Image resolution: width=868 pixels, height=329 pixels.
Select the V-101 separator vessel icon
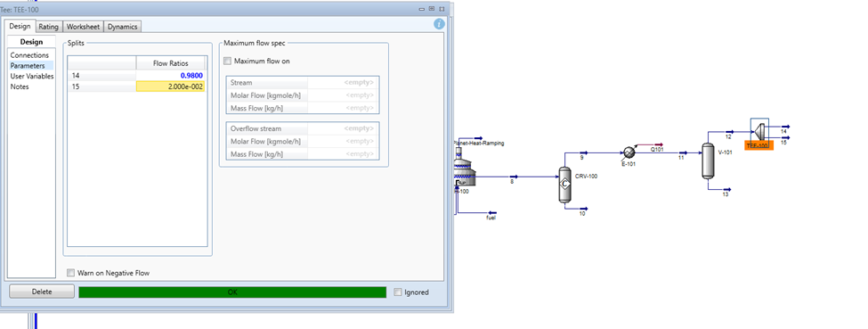708,160
